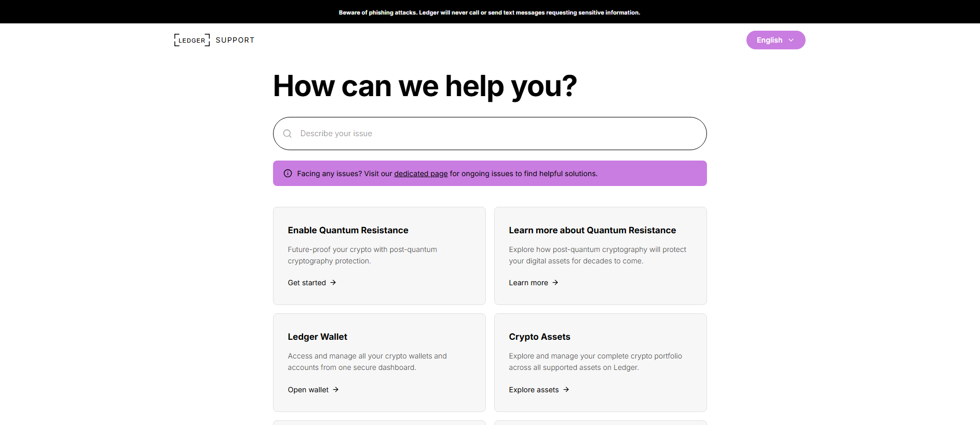Open the dedicated page link
Image resolution: width=980 pixels, height=425 pixels.
[421, 174]
